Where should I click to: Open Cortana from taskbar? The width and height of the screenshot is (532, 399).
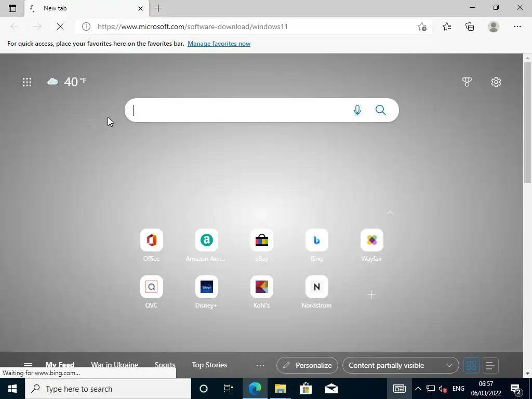point(204,389)
